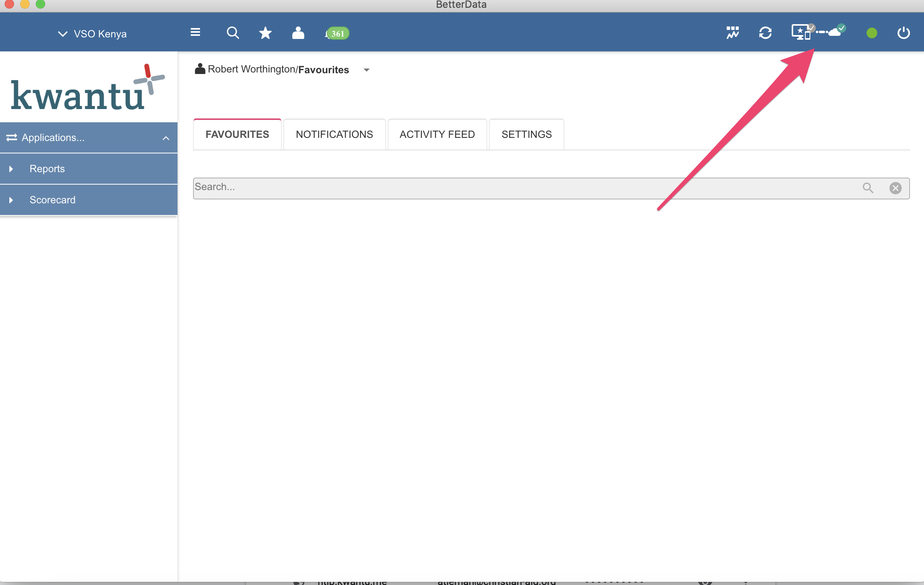Screen dimensions: 924x585
Task: Click the green online status indicator
Action: [x=872, y=33]
